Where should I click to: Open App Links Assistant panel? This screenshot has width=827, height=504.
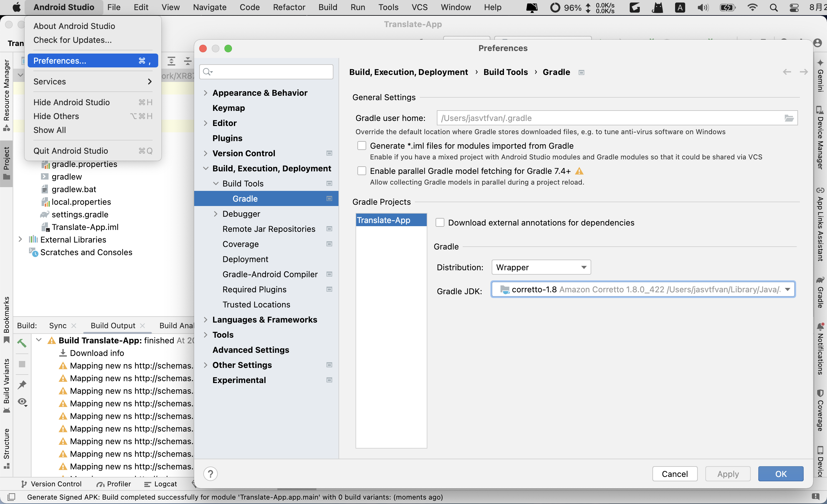(x=820, y=224)
